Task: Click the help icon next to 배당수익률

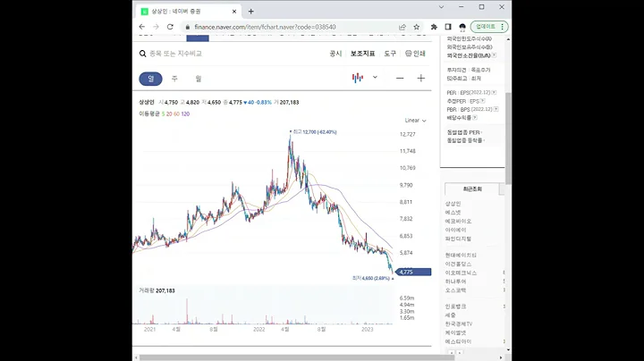Action: [475, 118]
